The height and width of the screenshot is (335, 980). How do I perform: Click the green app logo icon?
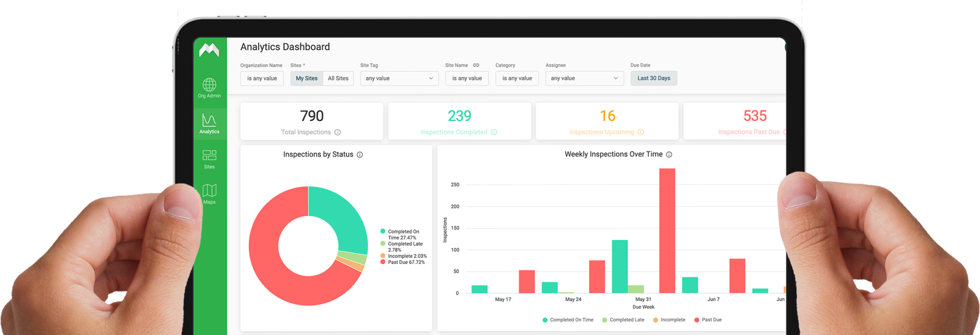[x=209, y=50]
